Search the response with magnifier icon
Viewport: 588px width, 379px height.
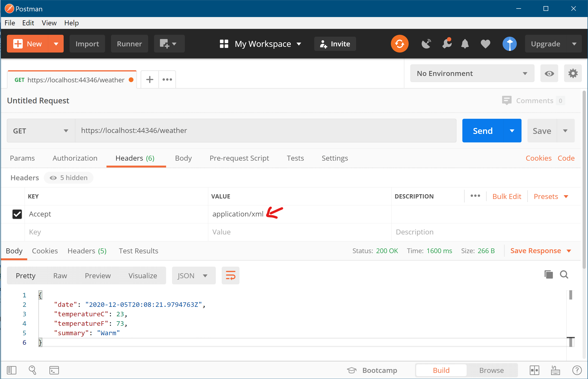tap(564, 274)
